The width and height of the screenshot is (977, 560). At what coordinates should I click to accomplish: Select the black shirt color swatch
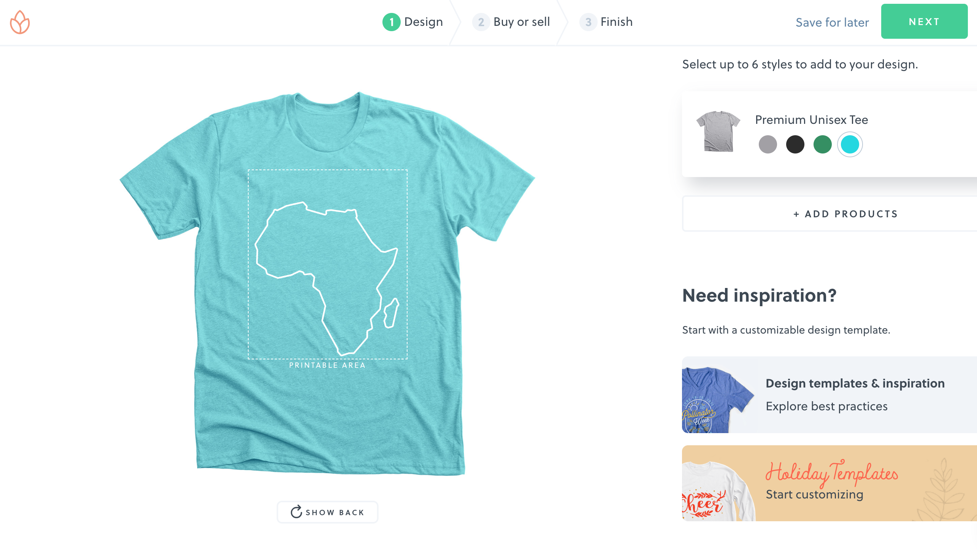(x=795, y=145)
